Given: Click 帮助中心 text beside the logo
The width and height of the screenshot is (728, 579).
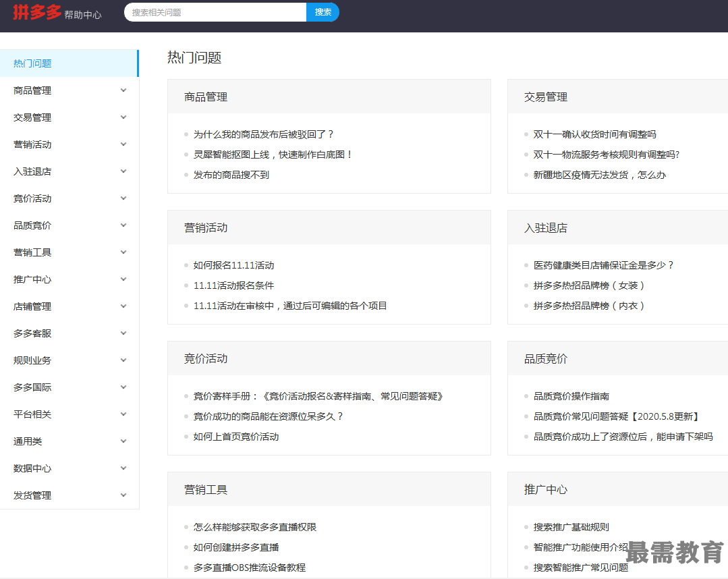Looking at the screenshot, I should (x=82, y=15).
